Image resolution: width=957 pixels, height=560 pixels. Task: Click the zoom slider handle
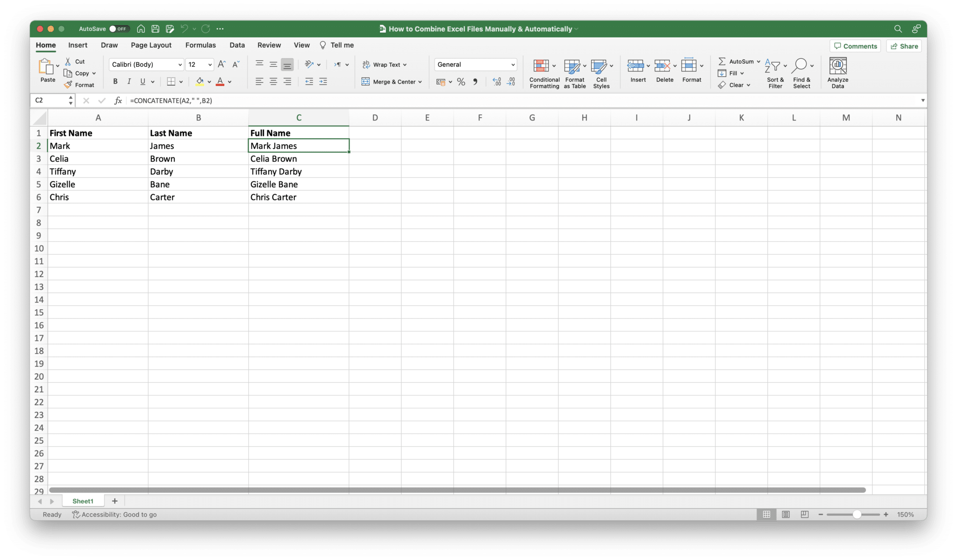(857, 514)
